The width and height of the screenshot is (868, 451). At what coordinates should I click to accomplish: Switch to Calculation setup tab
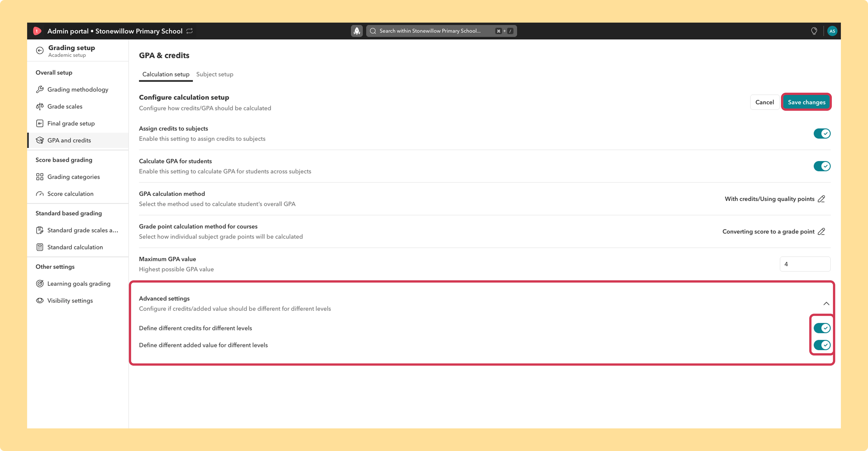tap(166, 74)
